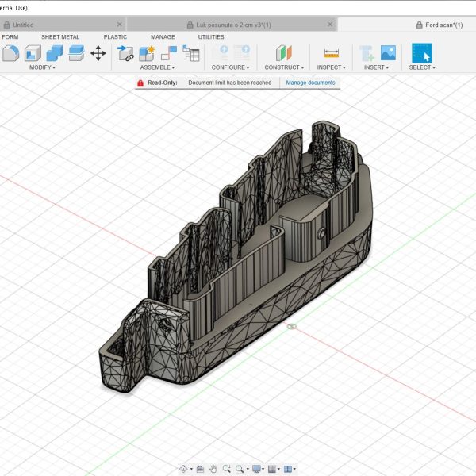The height and width of the screenshot is (476, 476).
Task: Click the Offset Plane icon in Construct
Action: click(x=283, y=53)
